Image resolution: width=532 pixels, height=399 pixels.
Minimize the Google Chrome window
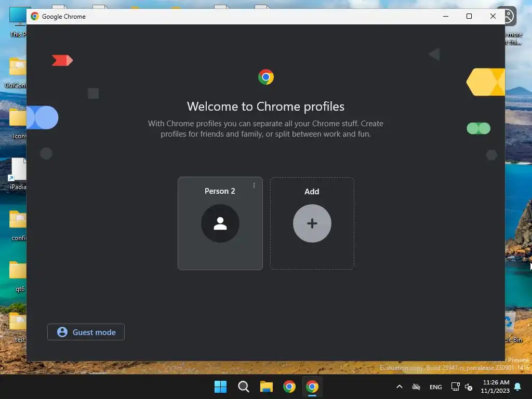click(446, 16)
